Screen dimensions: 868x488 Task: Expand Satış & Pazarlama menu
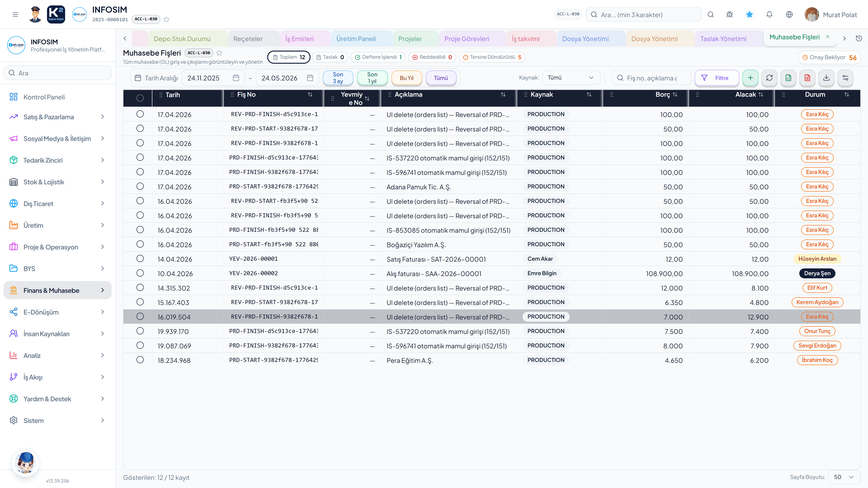[57, 117]
